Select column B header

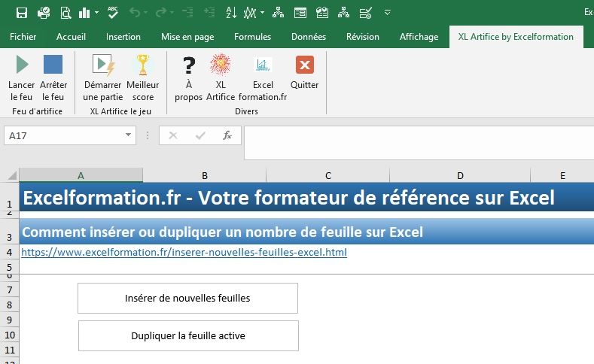(x=205, y=175)
